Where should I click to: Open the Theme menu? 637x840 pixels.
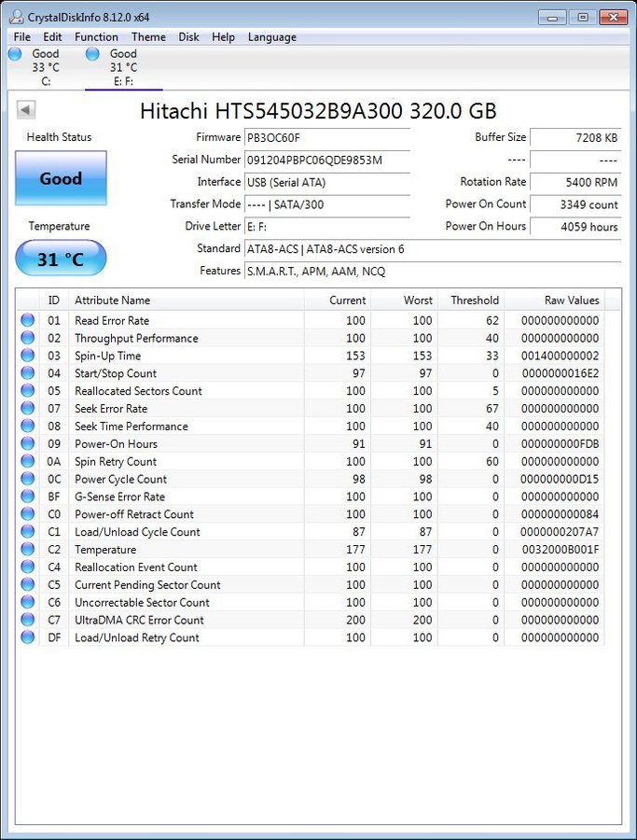[x=149, y=37]
